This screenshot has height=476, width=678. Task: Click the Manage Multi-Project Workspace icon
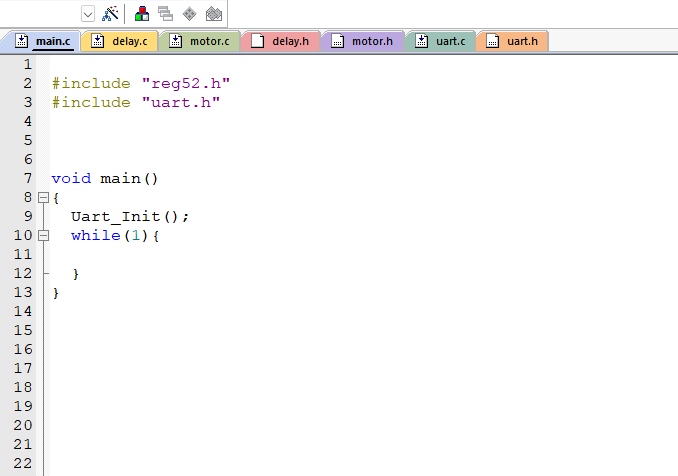pos(166,14)
